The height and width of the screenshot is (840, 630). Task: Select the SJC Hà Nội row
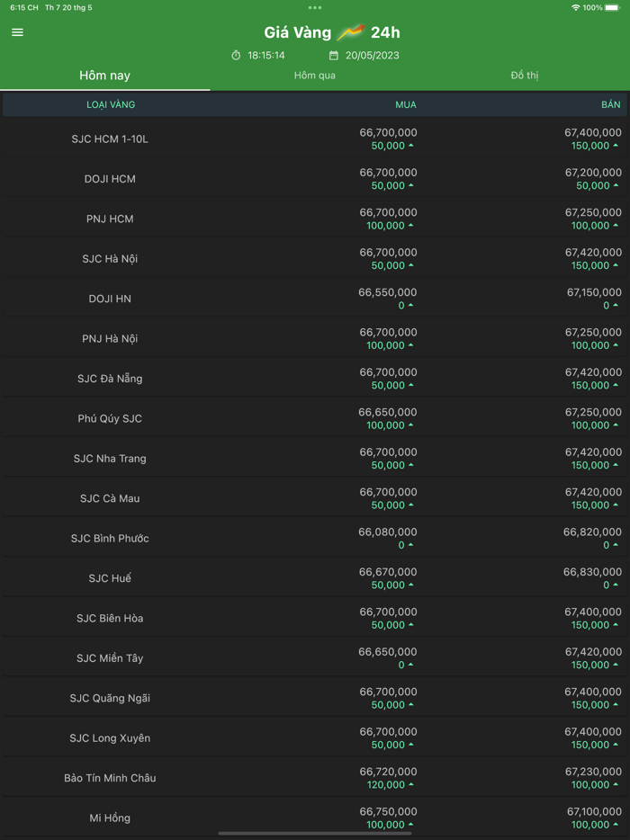tap(315, 258)
